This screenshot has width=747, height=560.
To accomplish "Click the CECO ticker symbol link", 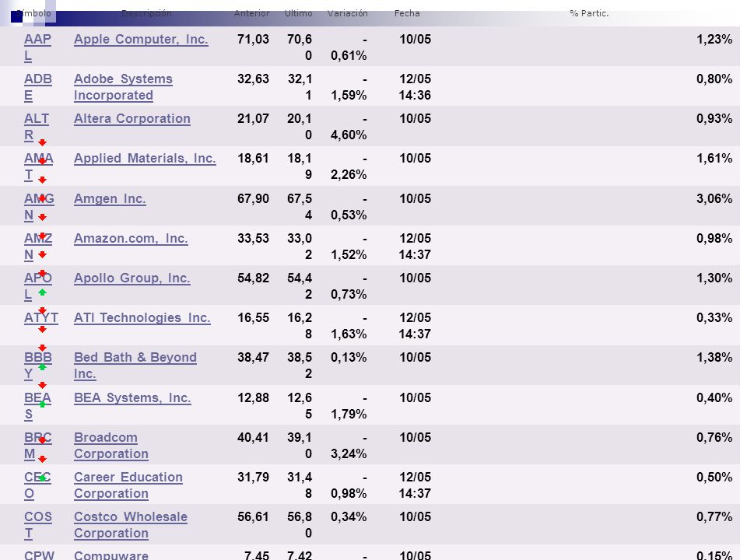I will coord(37,485).
